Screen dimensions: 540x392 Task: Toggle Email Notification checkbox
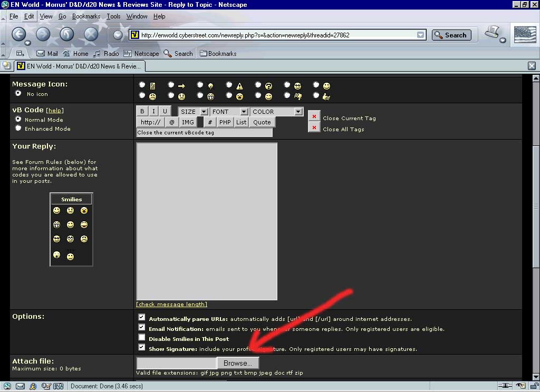(141, 327)
